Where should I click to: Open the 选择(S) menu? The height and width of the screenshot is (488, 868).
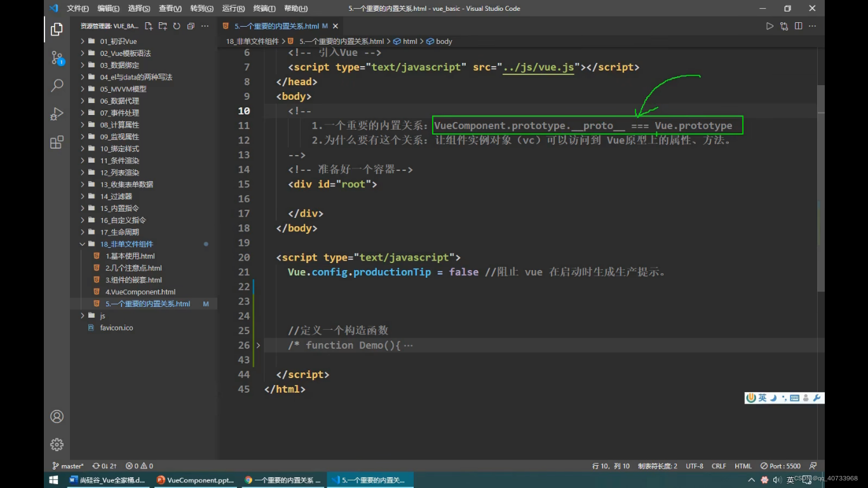[x=139, y=8]
